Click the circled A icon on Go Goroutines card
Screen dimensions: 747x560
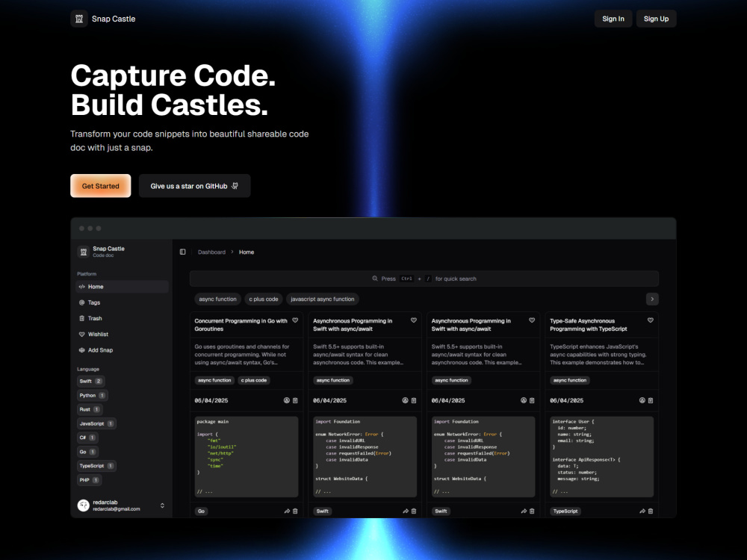click(x=287, y=400)
